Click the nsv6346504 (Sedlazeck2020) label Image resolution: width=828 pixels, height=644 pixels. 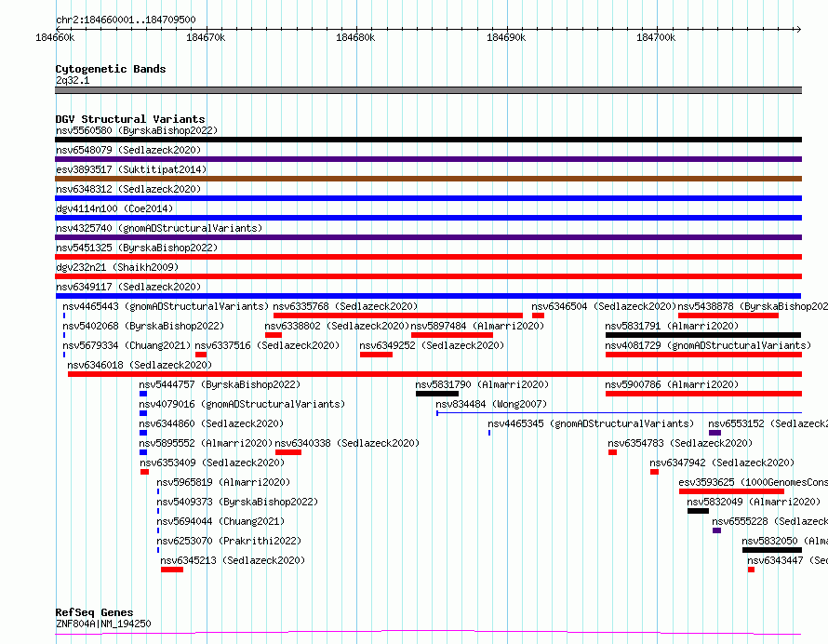(x=604, y=306)
